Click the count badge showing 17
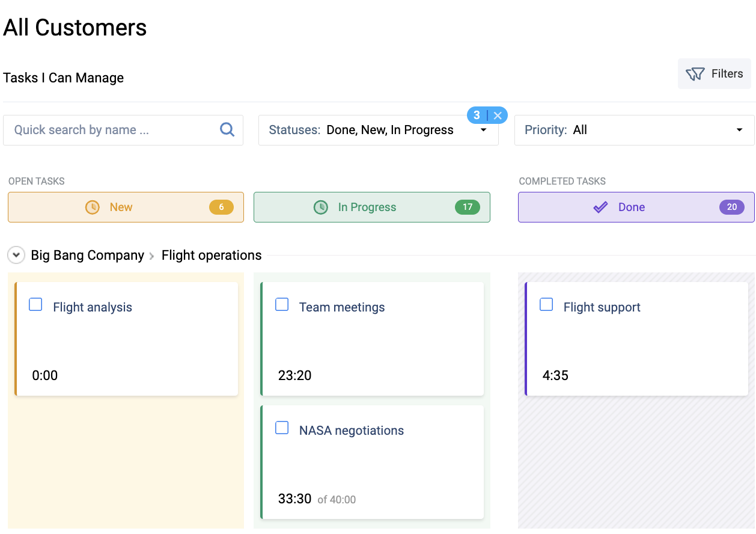 coord(468,207)
